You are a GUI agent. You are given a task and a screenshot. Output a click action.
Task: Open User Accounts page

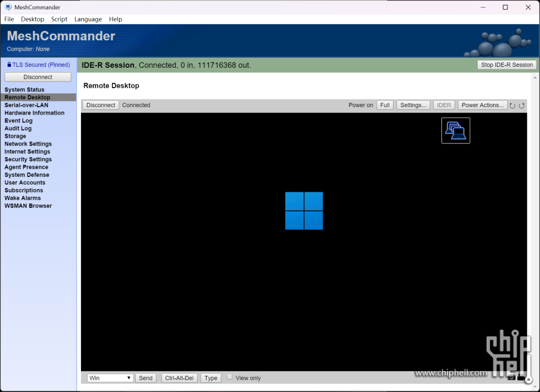coord(25,182)
